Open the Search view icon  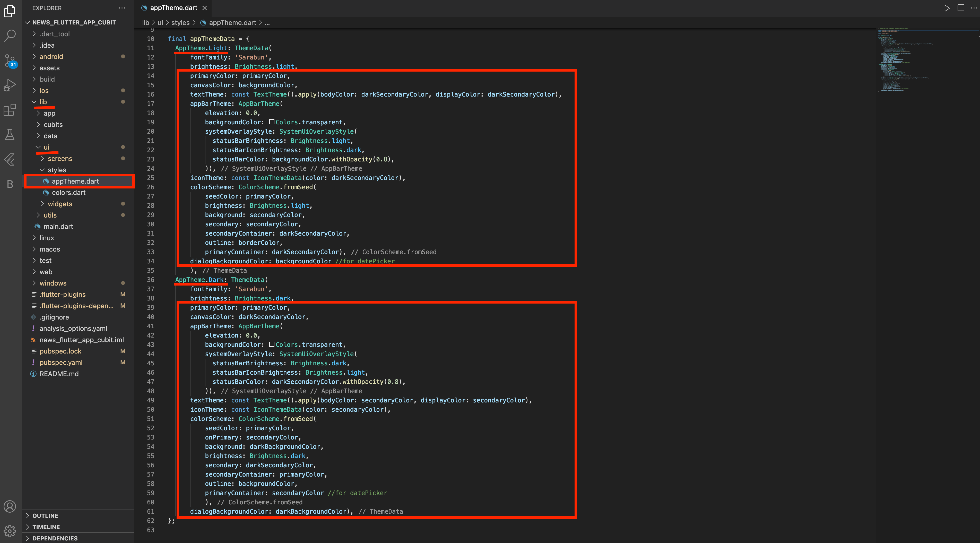click(x=10, y=36)
